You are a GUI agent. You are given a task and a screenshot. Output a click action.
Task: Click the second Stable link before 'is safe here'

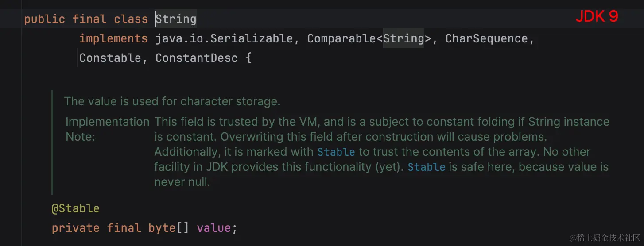(x=426, y=167)
